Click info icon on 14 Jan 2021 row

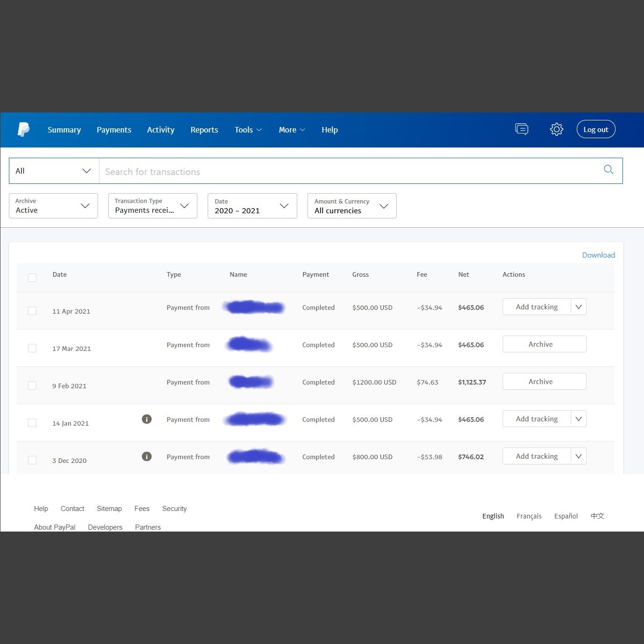coord(147,419)
